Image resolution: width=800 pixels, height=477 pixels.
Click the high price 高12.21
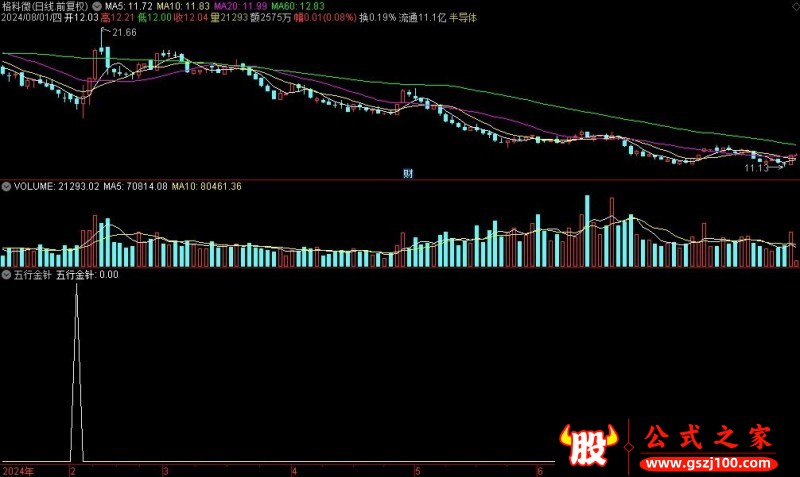(x=118, y=18)
